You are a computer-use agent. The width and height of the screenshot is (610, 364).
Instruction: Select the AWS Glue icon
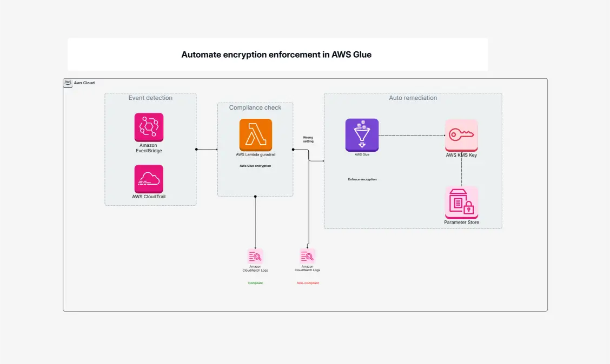362,135
